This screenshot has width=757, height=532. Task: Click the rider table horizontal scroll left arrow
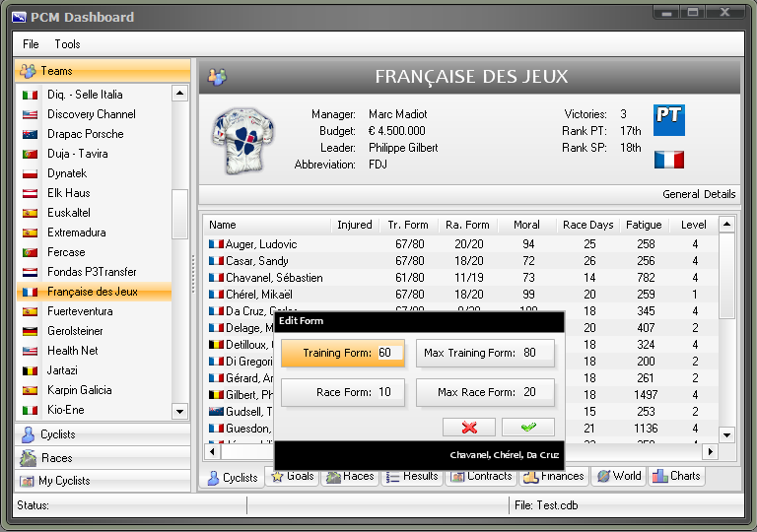213,452
